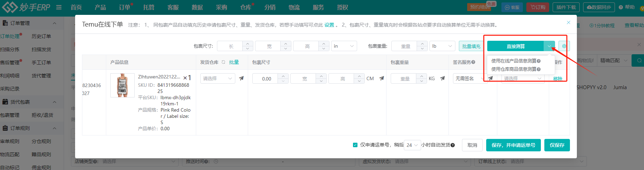Select 使用仓库商品信息测算 option
This screenshot has height=170, width=644.
click(514, 69)
